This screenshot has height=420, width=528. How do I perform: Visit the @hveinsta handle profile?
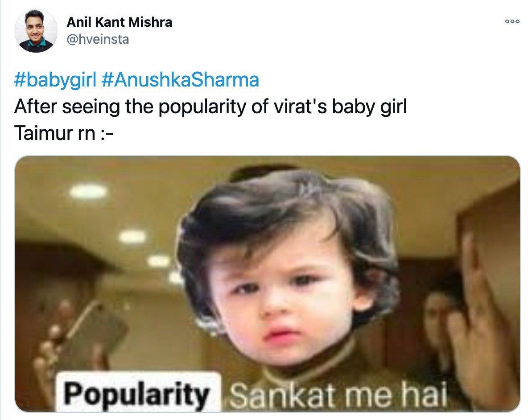[x=98, y=39]
